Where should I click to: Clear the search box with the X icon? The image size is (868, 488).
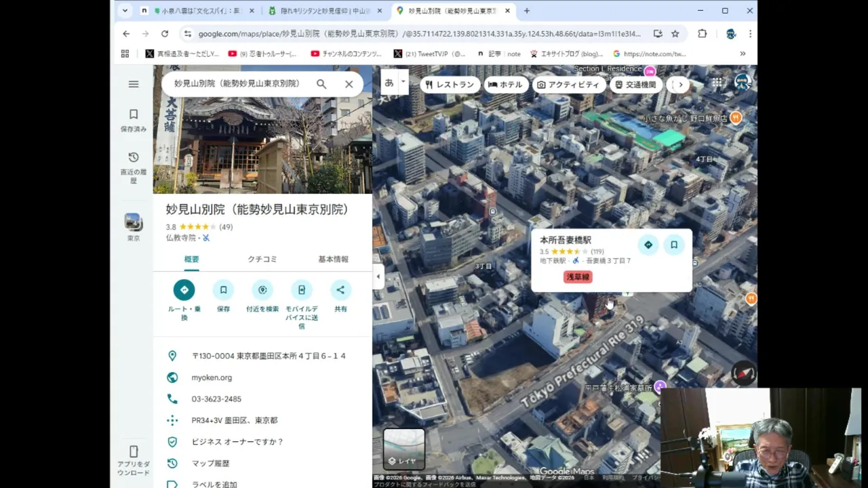point(349,84)
